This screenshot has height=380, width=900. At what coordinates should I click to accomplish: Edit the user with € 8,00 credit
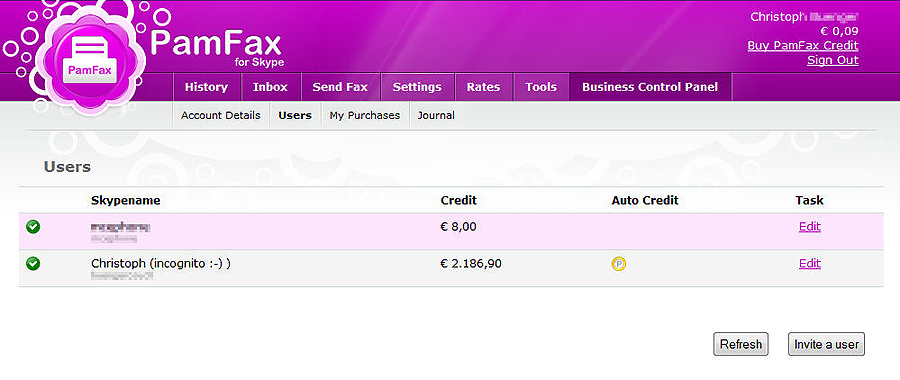810,227
